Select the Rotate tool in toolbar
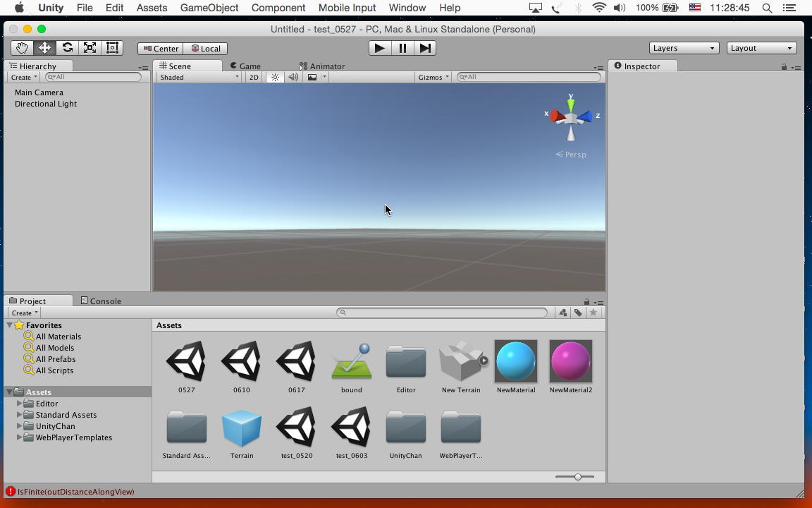The width and height of the screenshot is (812, 508). coord(67,48)
